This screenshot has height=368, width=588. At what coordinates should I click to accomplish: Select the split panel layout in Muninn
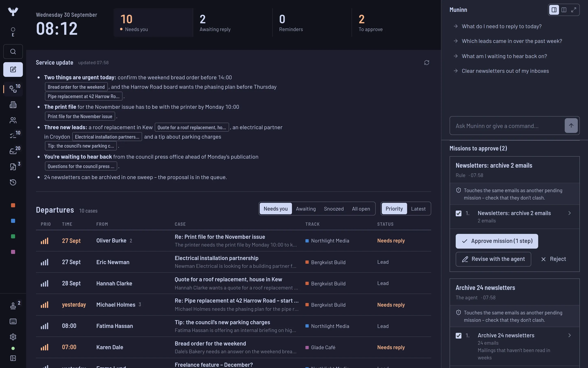(564, 10)
